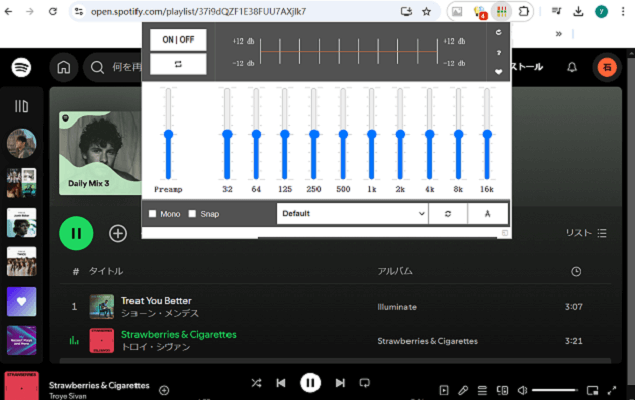Open the Strawberries & Cigarettes album link
The image size is (635, 400).
428,341
